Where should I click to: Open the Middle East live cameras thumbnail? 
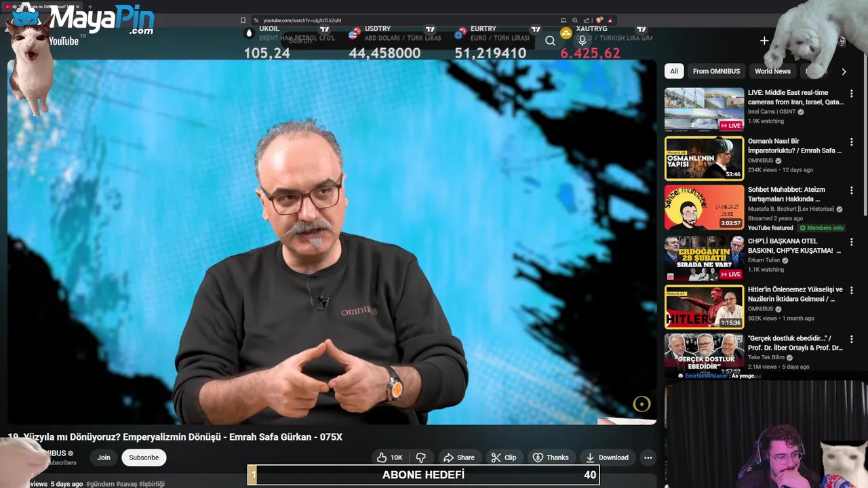[704, 109]
